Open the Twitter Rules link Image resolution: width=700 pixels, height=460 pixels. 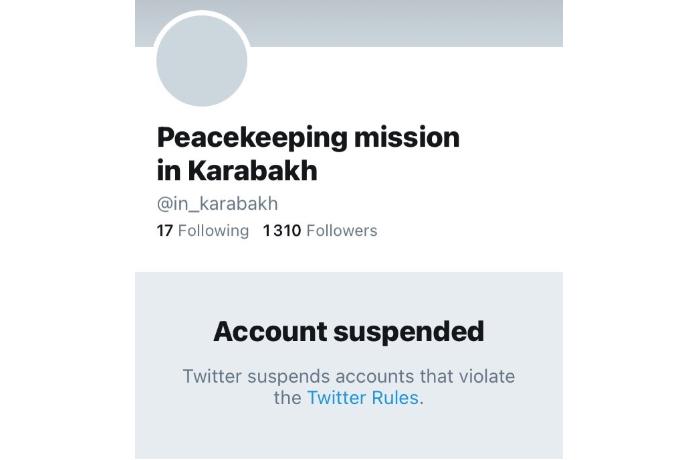coord(363,397)
